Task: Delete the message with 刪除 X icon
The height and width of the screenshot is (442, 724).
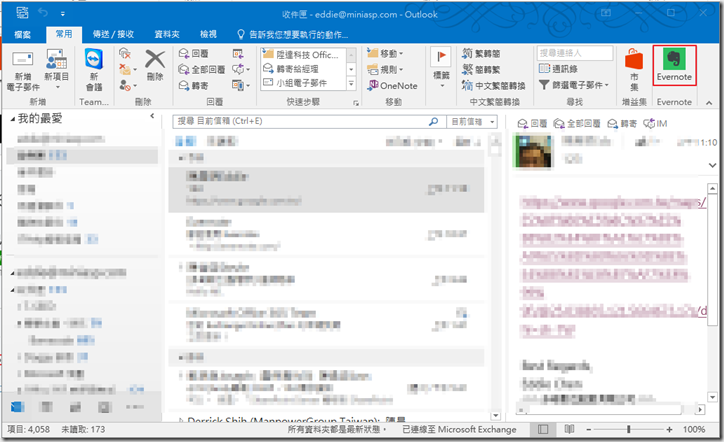Action: tap(155, 65)
